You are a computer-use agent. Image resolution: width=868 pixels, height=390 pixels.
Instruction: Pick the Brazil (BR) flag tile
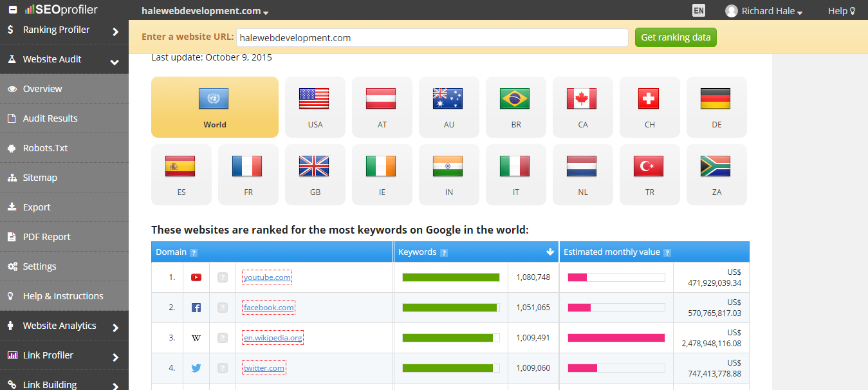(x=515, y=107)
